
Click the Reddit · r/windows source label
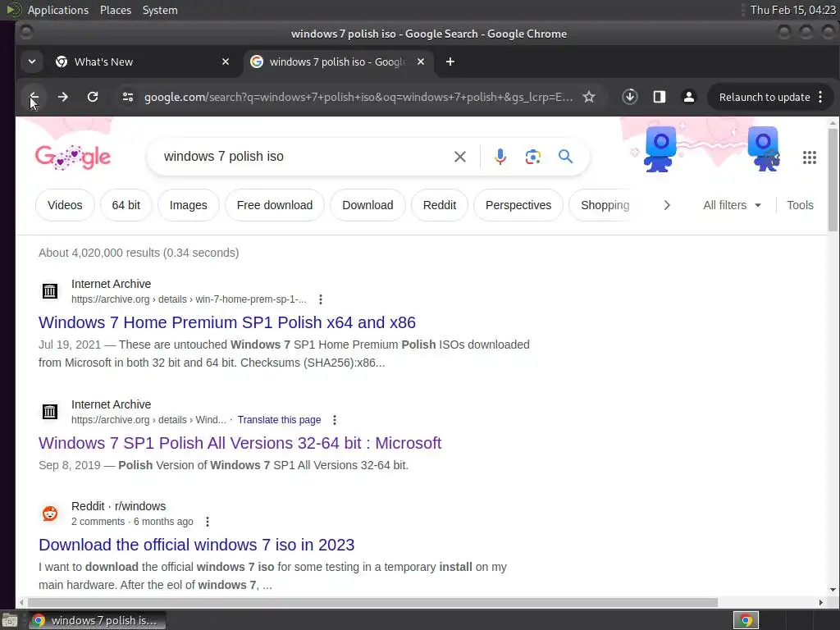click(x=118, y=506)
